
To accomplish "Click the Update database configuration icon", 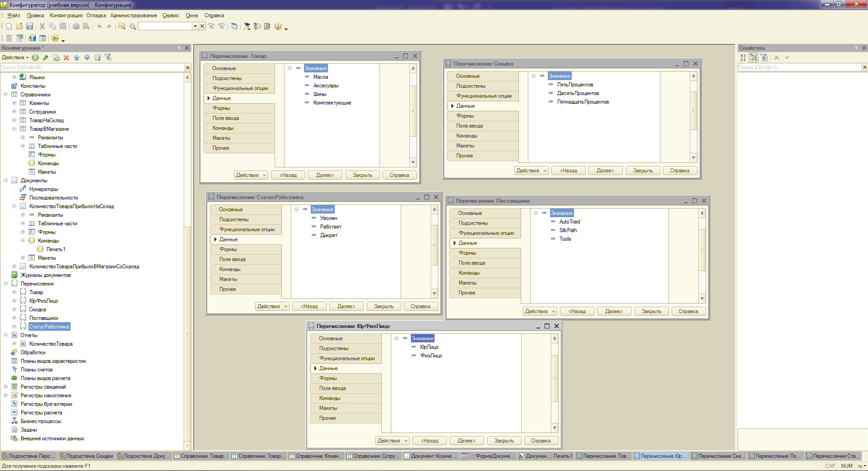I will [x=32, y=38].
